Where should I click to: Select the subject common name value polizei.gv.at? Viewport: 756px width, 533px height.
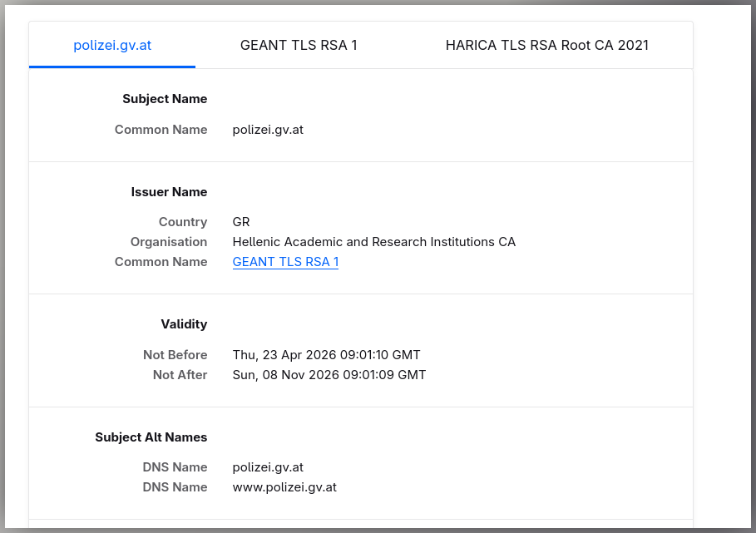pos(268,130)
